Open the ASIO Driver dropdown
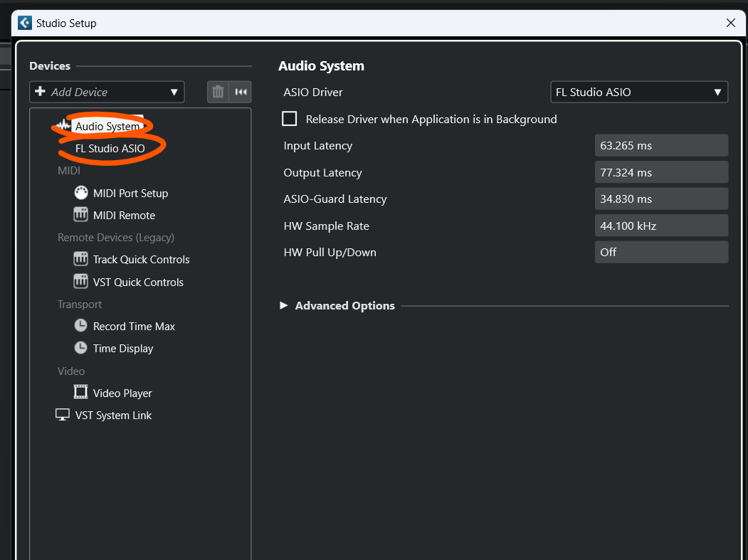 click(639, 92)
